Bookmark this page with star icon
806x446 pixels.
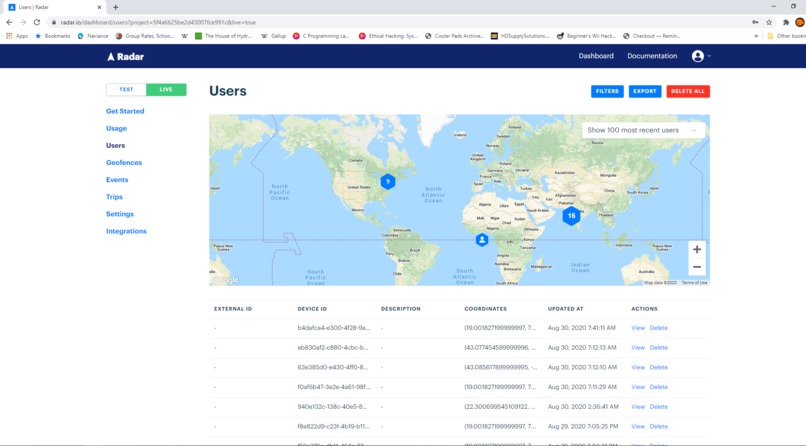(x=769, y=22)
